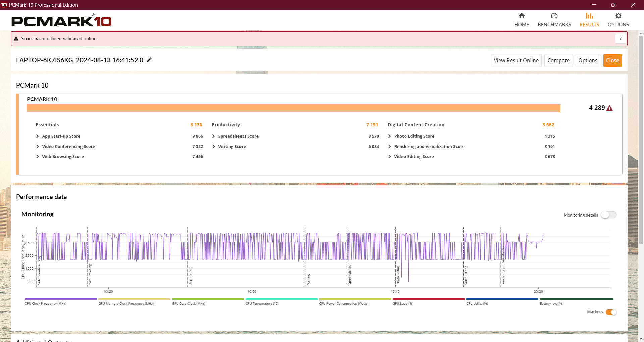This screenshot has width=644, height=342.
Task: Click the Compare button
Action: (x=558, y=60)
